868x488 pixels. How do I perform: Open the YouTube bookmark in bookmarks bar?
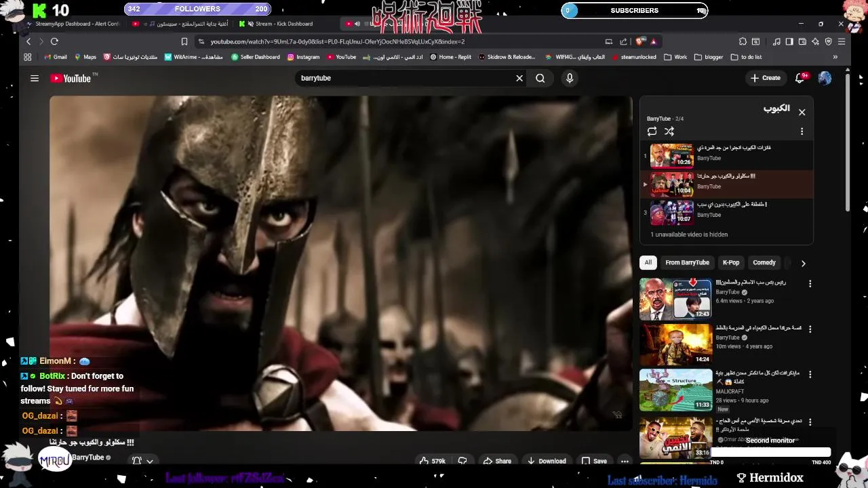tap(341, 57)
